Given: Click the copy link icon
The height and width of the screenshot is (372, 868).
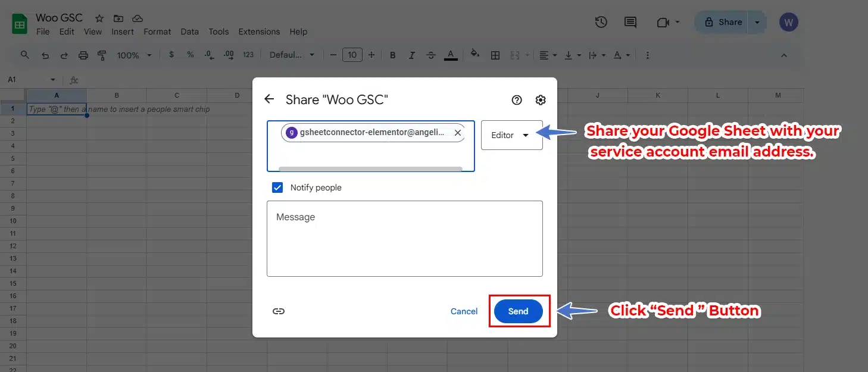Looking at the screenshot, I should [x=279, y=311].
